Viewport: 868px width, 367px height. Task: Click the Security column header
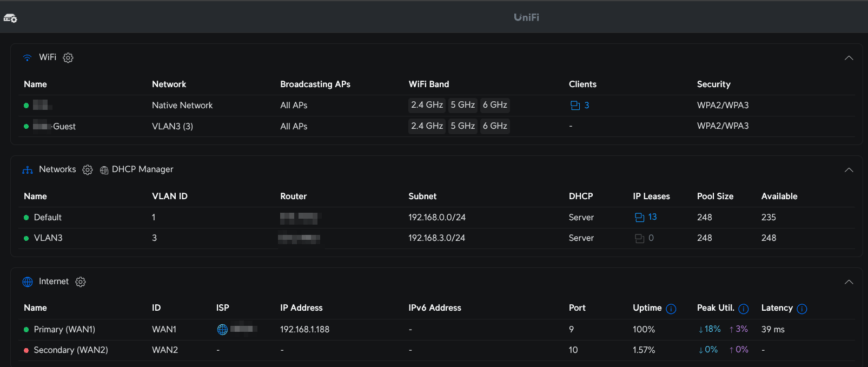(x=714, y=84)
